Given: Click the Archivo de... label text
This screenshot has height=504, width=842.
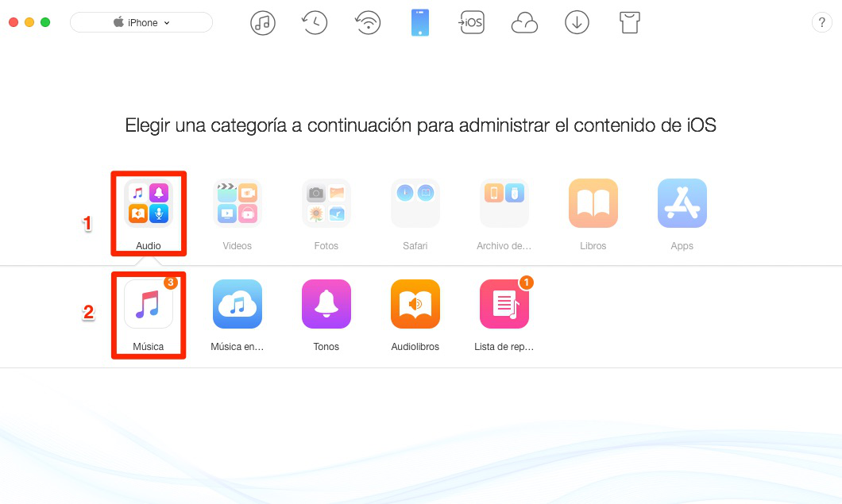Looking at the screenshot, I should click(x=504, y=246).
